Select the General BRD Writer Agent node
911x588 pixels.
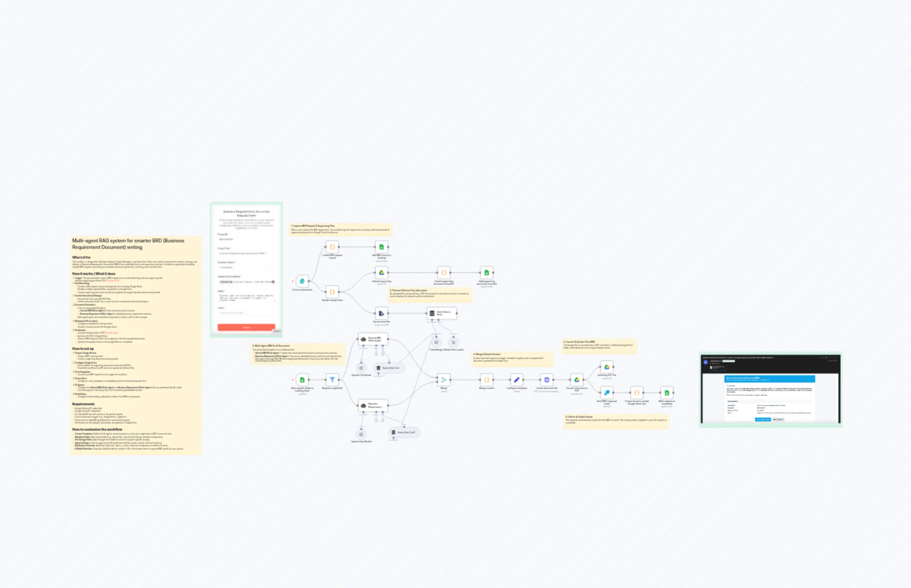click(x=374, y=340)
